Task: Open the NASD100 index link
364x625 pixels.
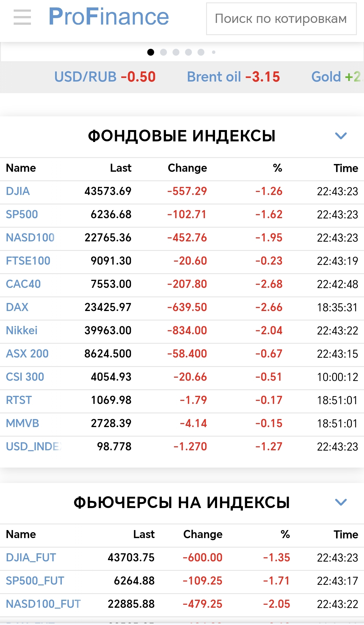Action: tap(30, 237)
